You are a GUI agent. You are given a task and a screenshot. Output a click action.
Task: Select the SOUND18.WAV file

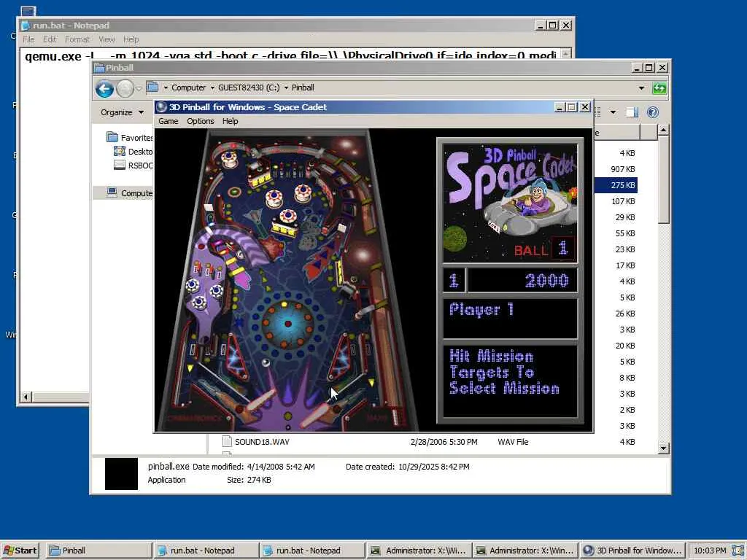pos(262,442)
